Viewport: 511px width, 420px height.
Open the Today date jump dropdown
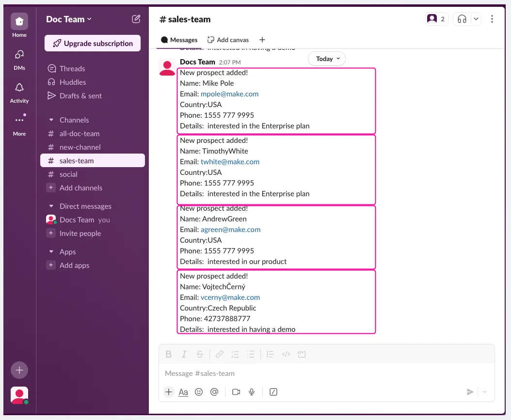click(x=327, y=59)
